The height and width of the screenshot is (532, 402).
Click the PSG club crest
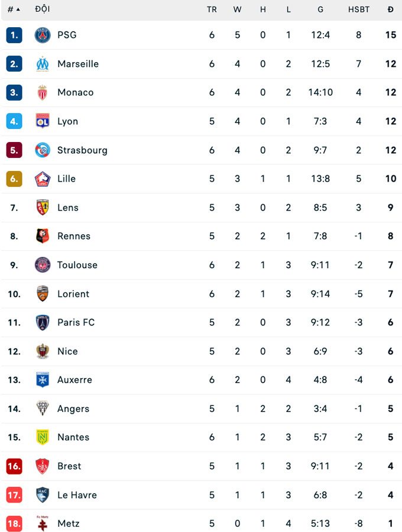click(43, 35)
